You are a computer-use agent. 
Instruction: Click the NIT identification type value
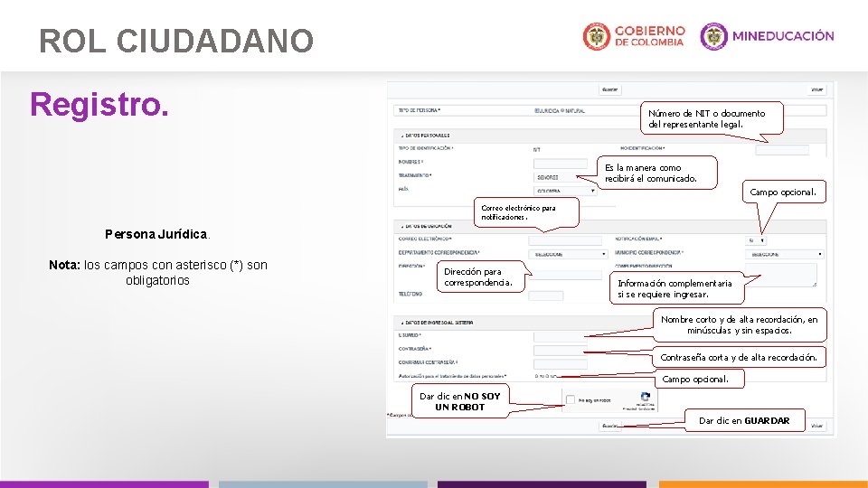tap(536, 149)
